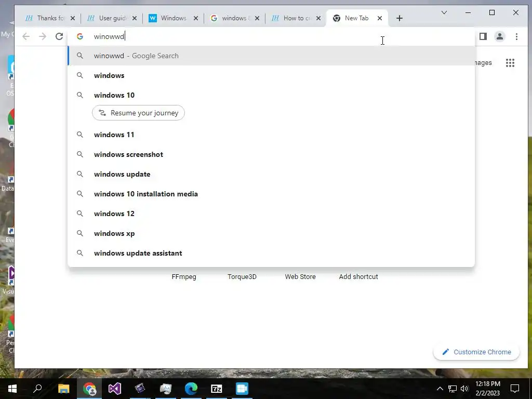
Task: Close the New Tab tab
Action: [x=380, y=18]
